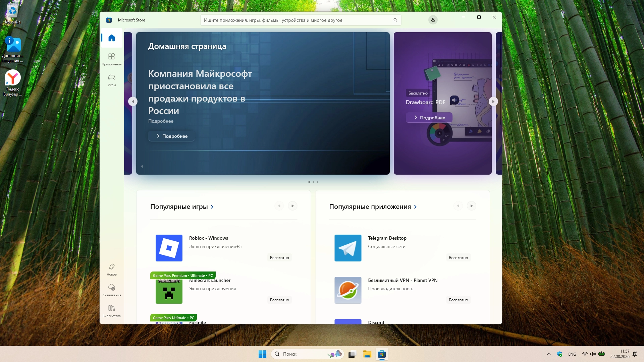Click the Discord app title
Viewport: 644px width, 362px height.
coord(376,322)
